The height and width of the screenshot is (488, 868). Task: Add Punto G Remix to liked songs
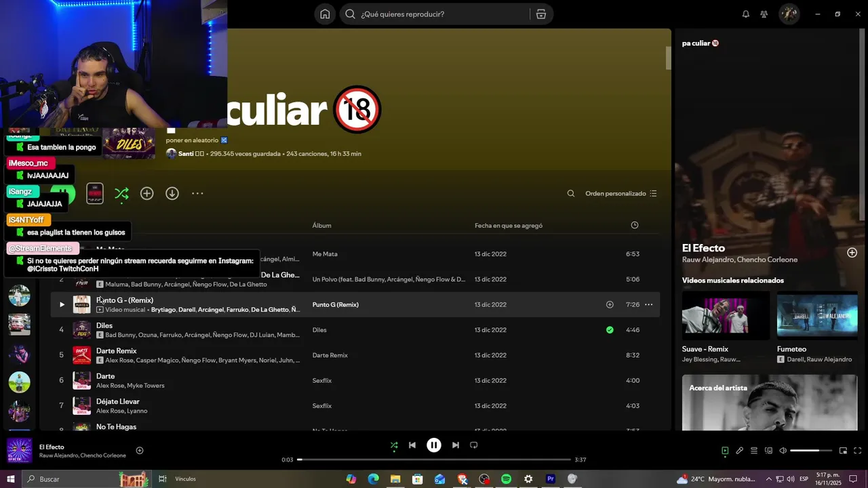click(610, 305)
